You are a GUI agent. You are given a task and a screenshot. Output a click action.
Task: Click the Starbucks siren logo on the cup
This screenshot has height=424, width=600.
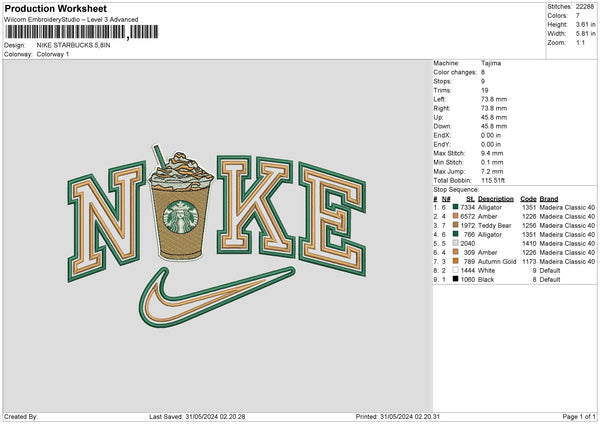coord(181,217)
